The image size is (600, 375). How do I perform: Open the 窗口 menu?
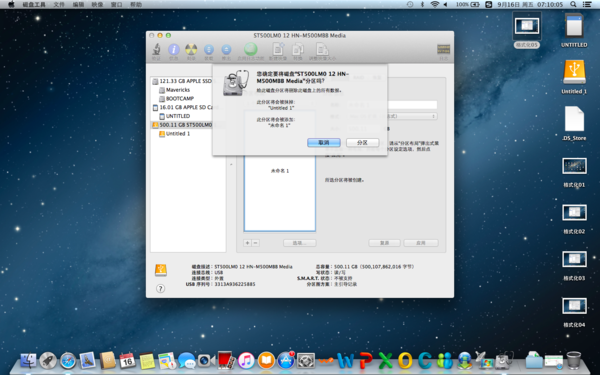116,4
